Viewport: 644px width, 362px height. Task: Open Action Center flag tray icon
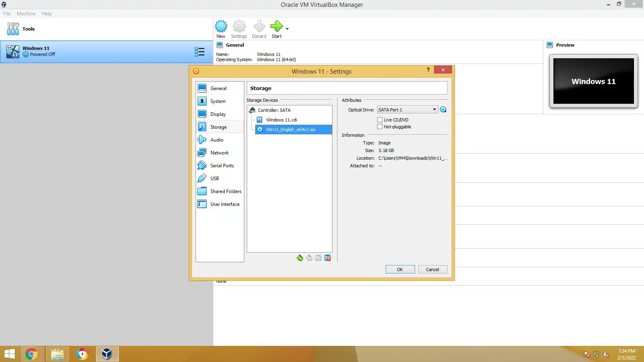point(587,354)
